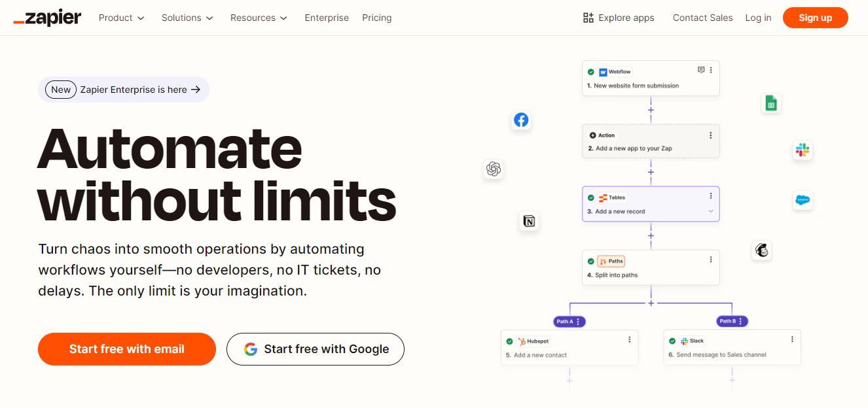The width and height of the screenshot is (868, 408).
Task: Open the three-dot menu on Tables step
Action: pyautogui.click(x=711, y=196)
